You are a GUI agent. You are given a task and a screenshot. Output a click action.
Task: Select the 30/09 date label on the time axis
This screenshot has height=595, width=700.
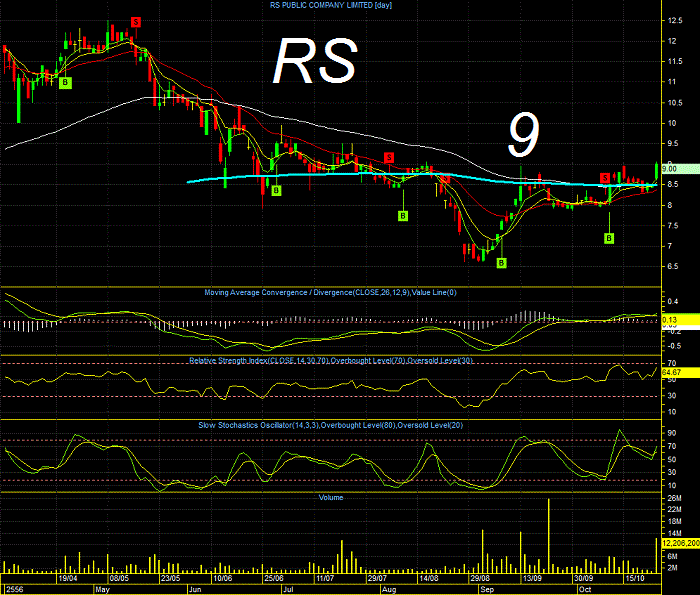click(583, 578)
